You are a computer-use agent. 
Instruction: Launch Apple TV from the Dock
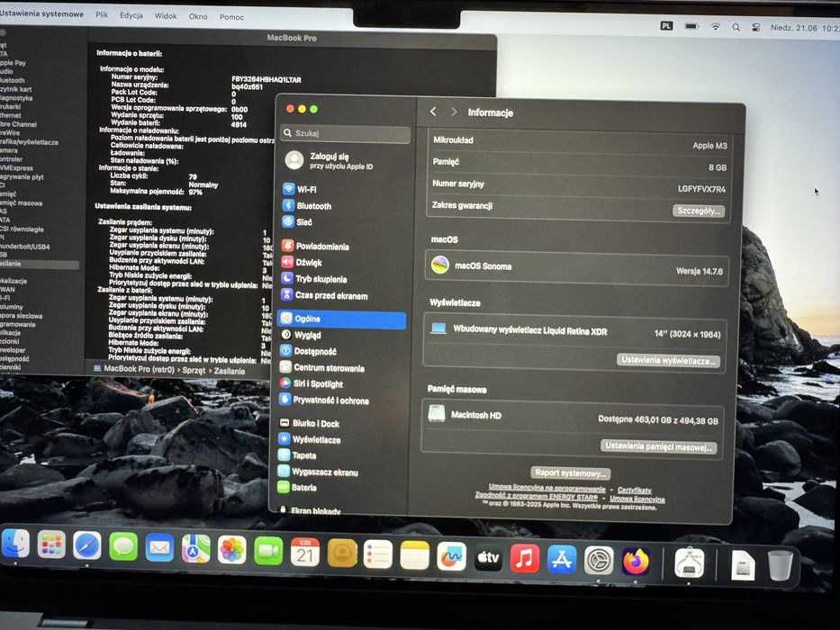(488, 557)
